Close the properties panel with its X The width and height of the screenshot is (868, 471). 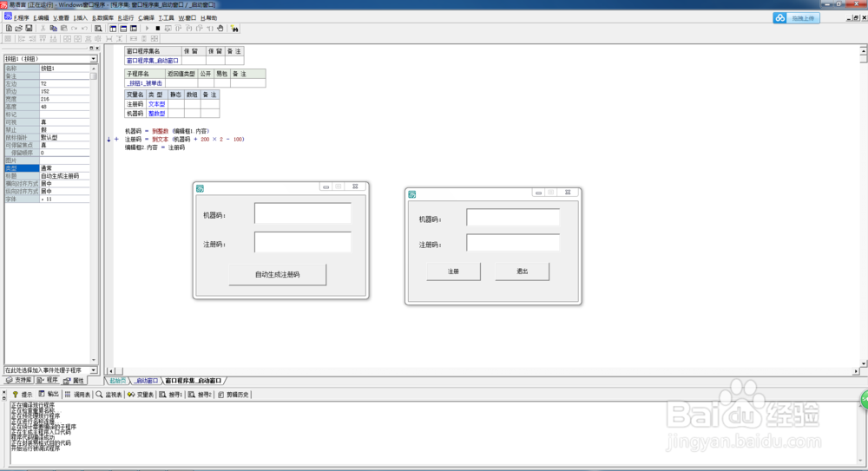[x=97, y=49]
